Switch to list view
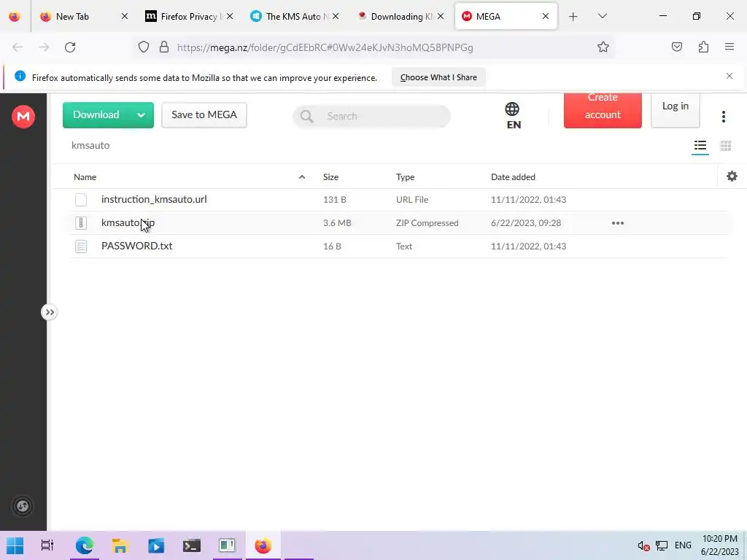 [x=700, y=146]
